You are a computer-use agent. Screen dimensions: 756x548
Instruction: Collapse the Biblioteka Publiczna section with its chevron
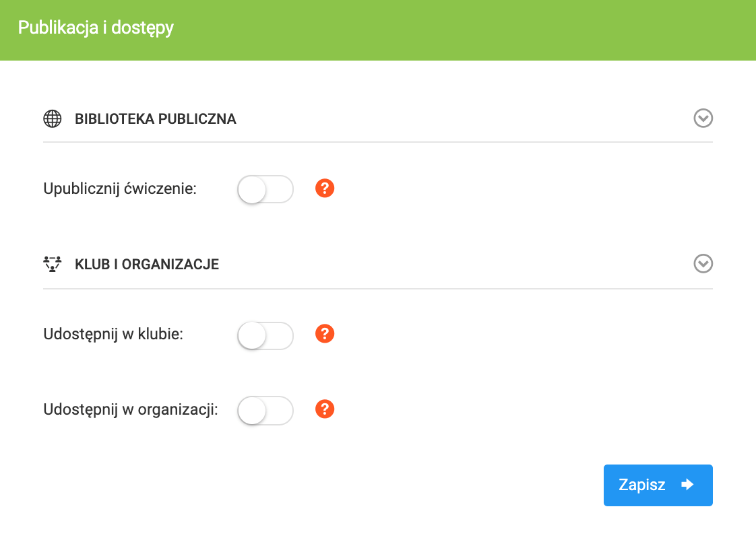(x=703, y=118)
